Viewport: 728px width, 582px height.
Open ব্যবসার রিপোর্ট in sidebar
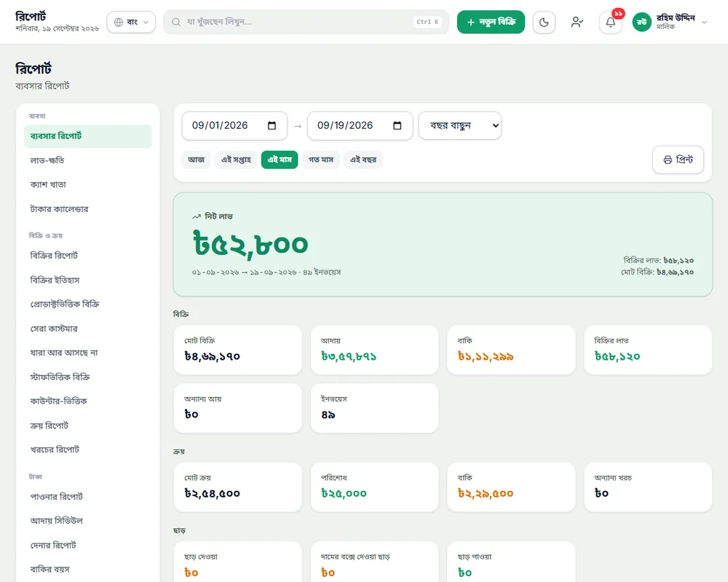88,136
